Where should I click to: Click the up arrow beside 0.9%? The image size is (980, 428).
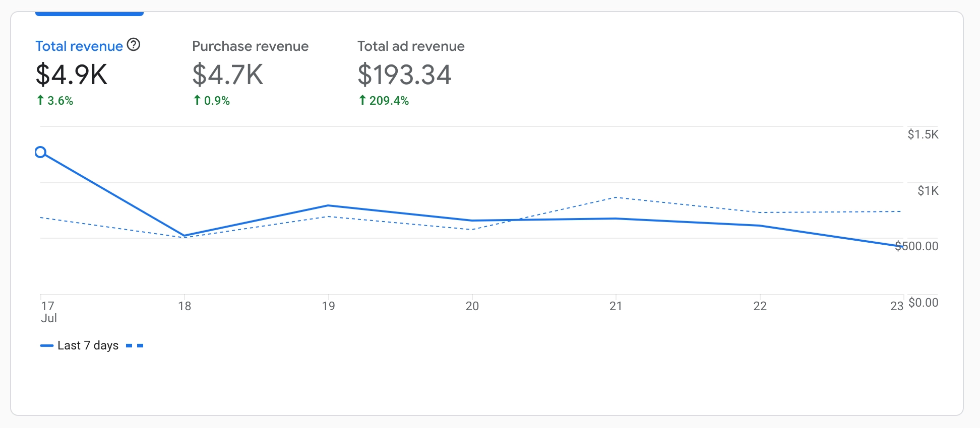[x=197, y=100]
